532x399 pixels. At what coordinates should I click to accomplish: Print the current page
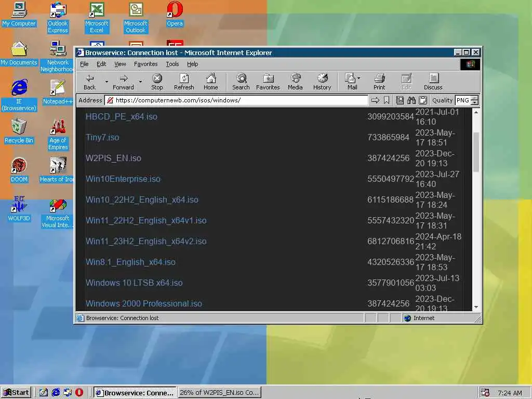(x=379, y=82)
